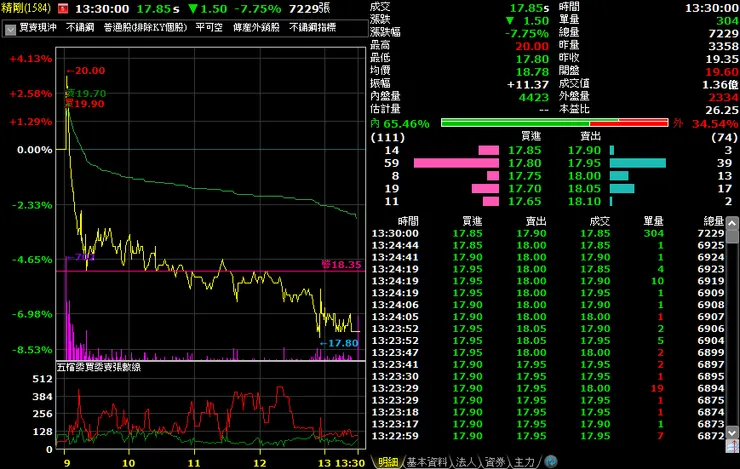Click the bid price 17.65 in the order book
The image size is (740, 469).
(524, 201)
